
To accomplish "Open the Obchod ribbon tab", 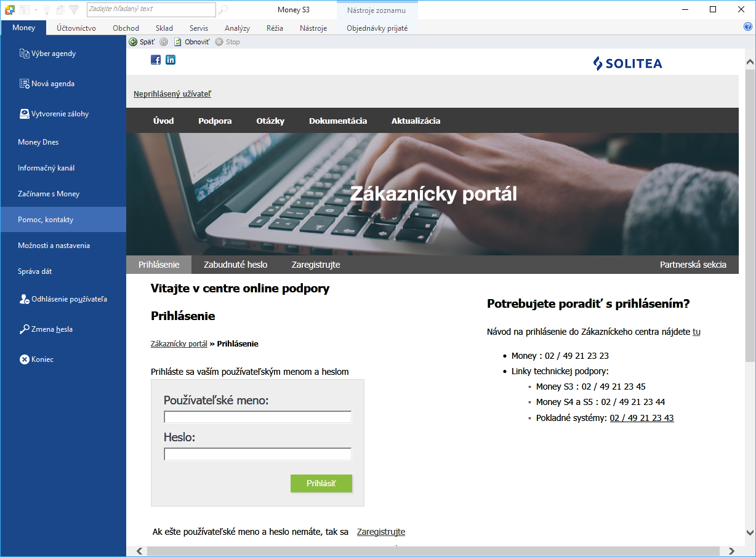I will click(126, 28).
